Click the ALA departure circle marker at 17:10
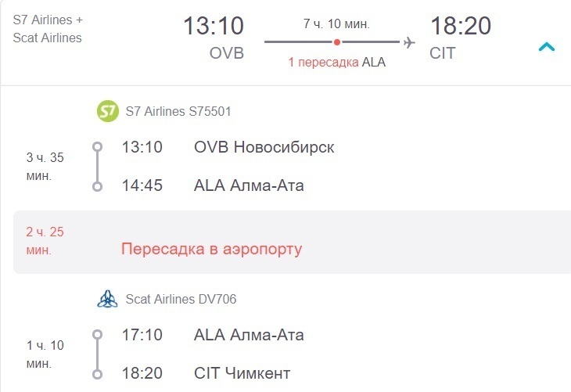The height and width of the screenshot is (392, 571). [x=97, y=334]
